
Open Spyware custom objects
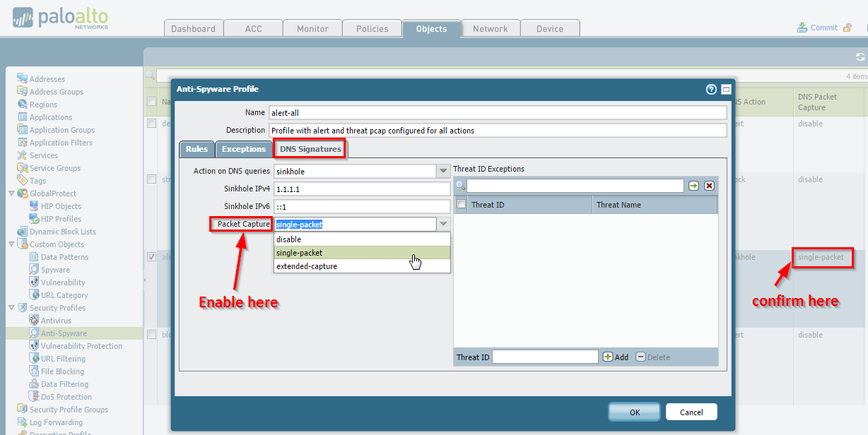[x=55, y=270]
